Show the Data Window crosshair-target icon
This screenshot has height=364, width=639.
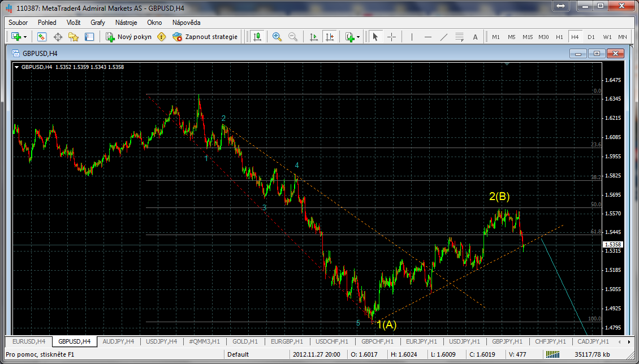tap(58, 37)
